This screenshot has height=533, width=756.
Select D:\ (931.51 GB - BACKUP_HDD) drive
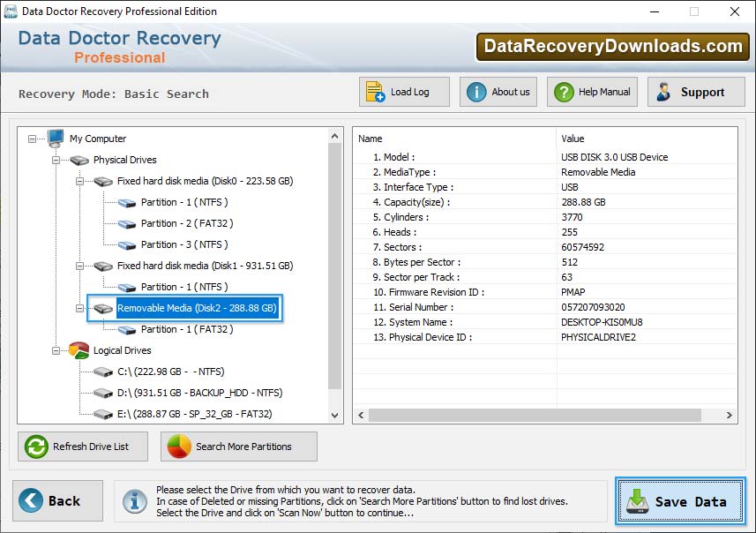point(199,393)
